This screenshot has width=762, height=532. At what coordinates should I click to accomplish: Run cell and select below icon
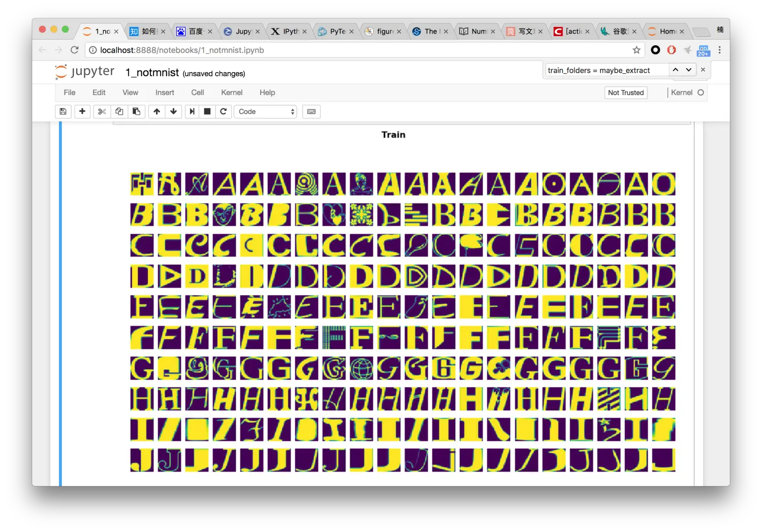(x=192, y=112)
